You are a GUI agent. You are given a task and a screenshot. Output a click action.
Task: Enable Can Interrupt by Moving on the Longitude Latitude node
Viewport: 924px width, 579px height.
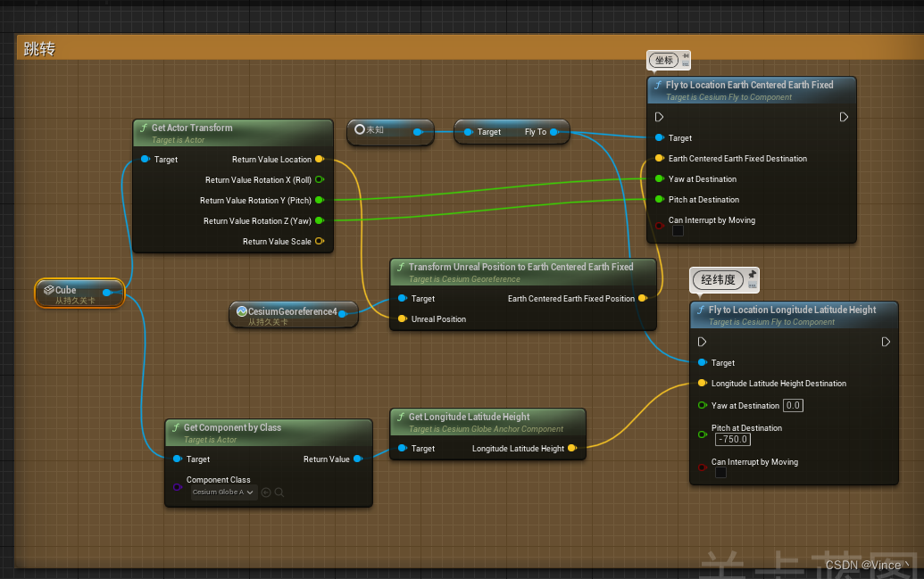(x=720, y=472)
